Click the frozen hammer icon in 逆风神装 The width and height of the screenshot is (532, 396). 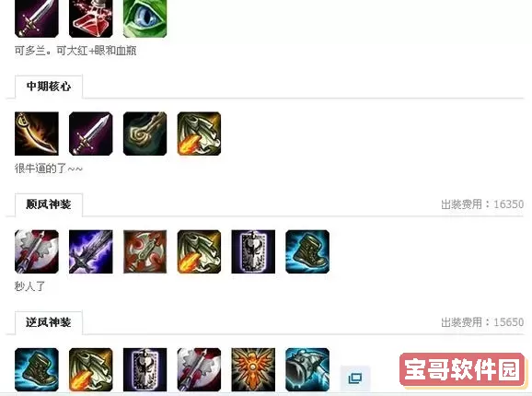click(x=307, y=370)
